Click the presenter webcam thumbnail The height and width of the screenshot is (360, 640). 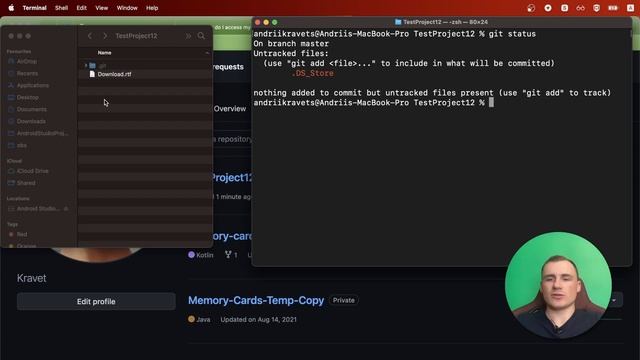[x=558, y=285]
